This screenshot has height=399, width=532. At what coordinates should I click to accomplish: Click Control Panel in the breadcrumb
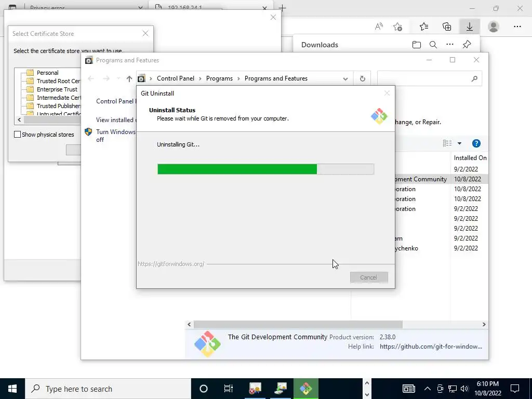176,78
